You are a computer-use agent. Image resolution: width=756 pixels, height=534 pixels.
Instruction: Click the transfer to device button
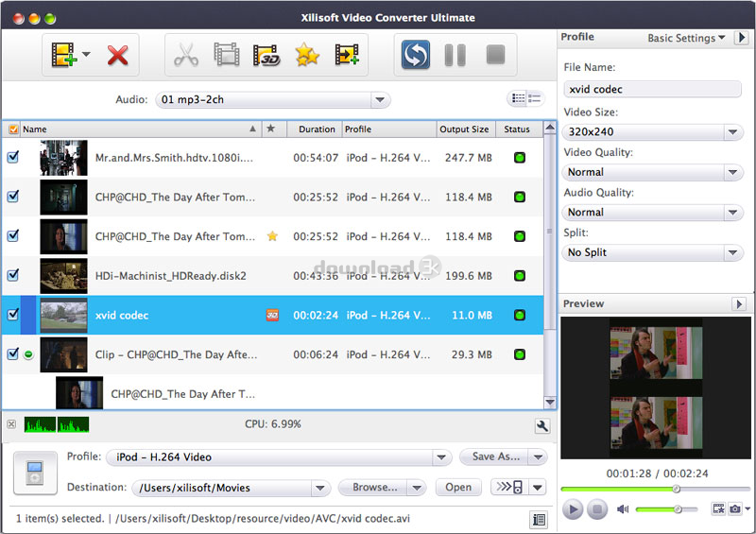509,487
